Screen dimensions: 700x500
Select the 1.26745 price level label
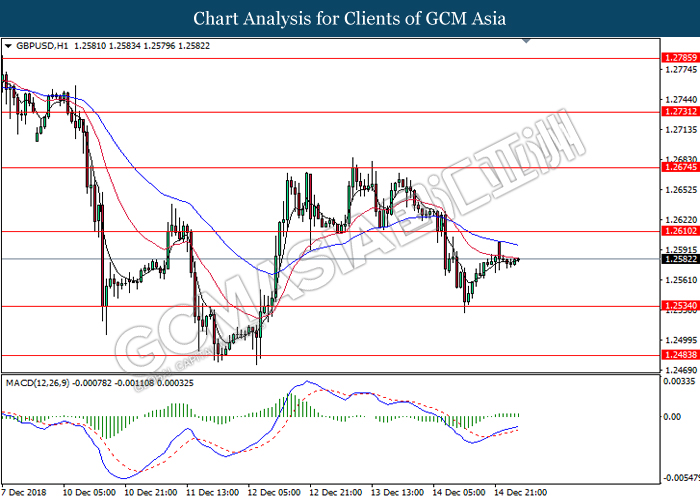[680, 167]
